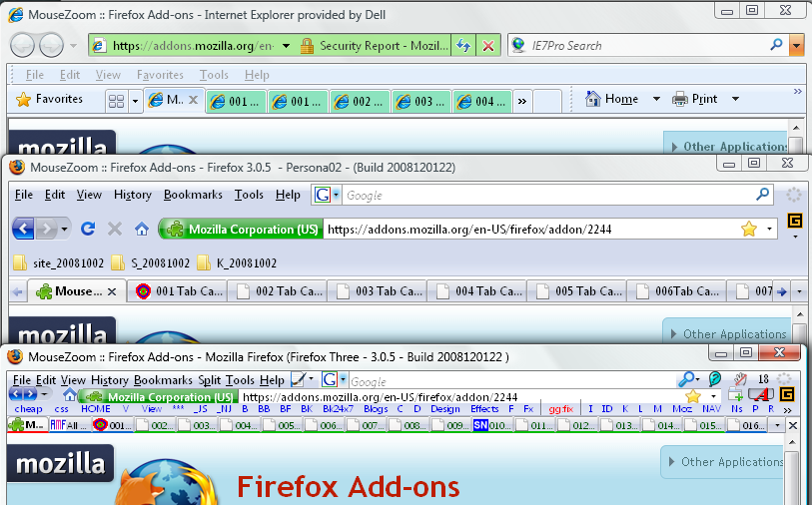Open History menu in Persona02 Firefox window
This screenshot has width=812, height=505.
click(133, 195)
